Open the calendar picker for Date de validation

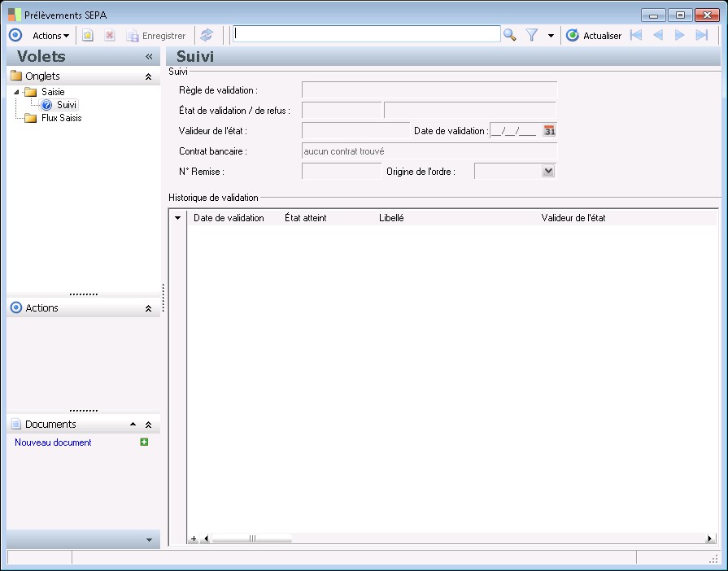click(549, 131)
